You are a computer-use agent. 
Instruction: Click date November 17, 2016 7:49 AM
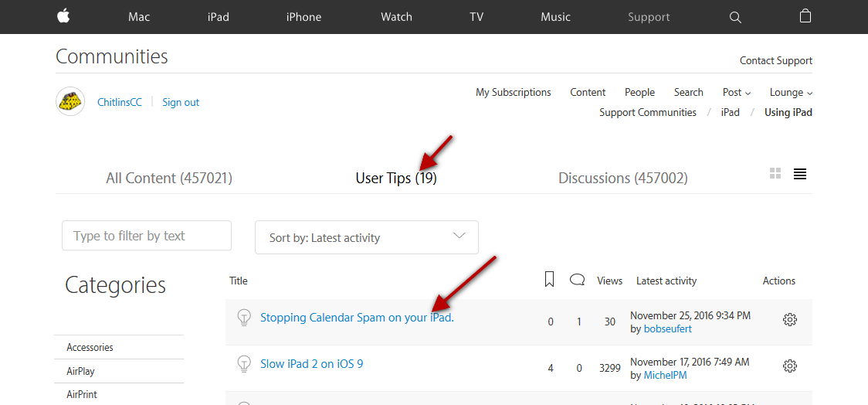point(690,362)
